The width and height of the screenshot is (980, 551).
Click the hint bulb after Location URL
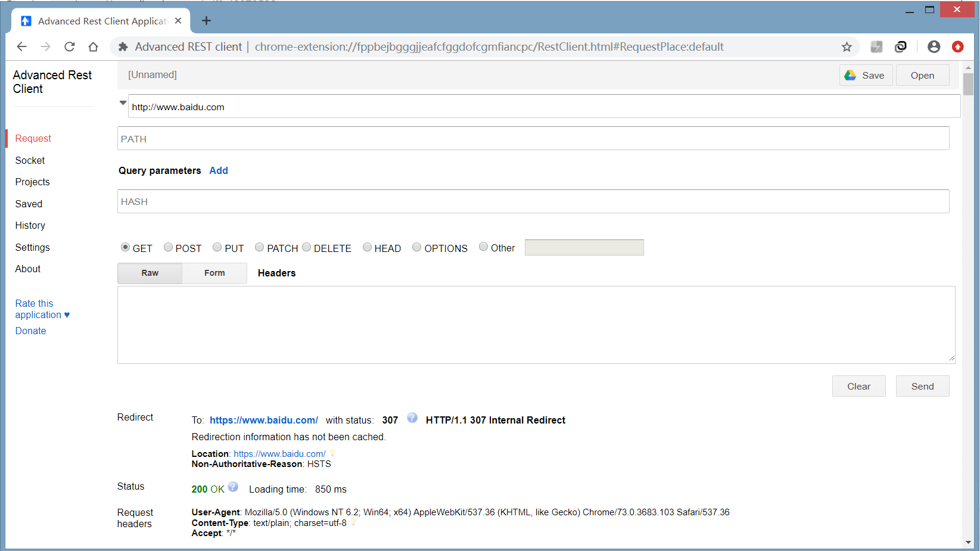333,453
